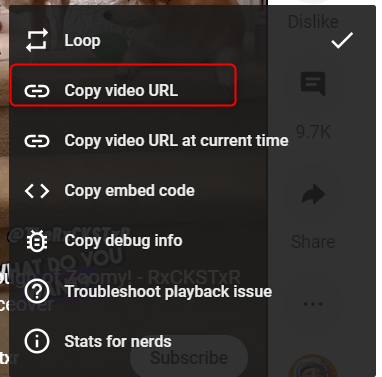Image resolution: width=382 pixels, height=377 pixels.
Task: Open the three-dot more options button
Action: tap(313, 304)
